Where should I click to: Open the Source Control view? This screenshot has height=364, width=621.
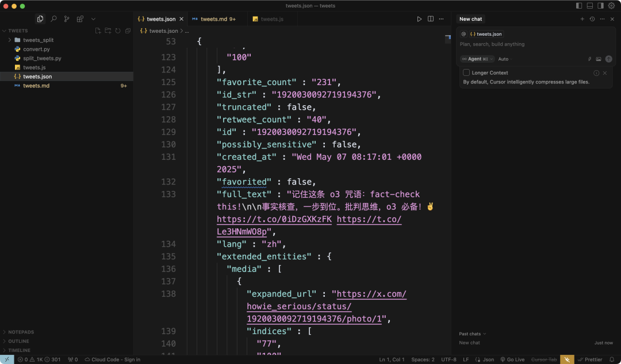pyautogui.click(x=67, y=18)
